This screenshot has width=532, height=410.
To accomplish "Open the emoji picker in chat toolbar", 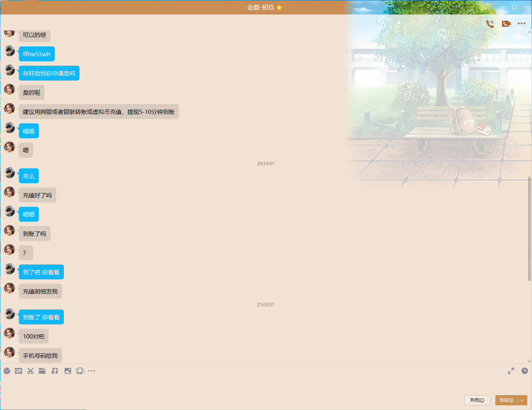I will pyautogui.click(x=7, y=371).
